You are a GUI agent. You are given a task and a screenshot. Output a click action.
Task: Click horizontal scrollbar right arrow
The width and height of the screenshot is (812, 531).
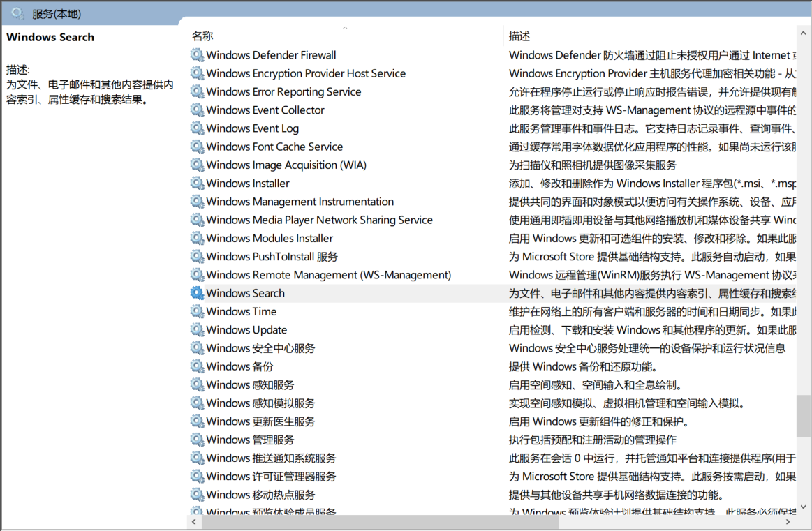coord(789,522)
